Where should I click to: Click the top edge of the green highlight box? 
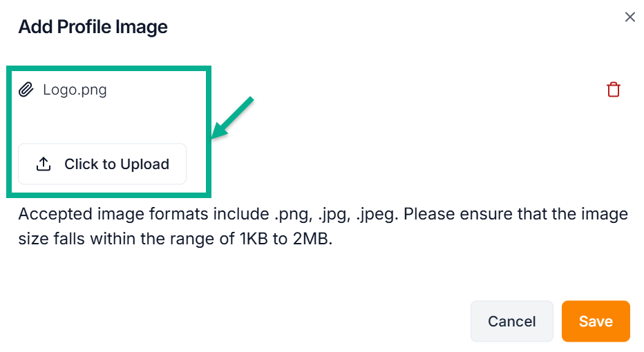click(108, 69)
